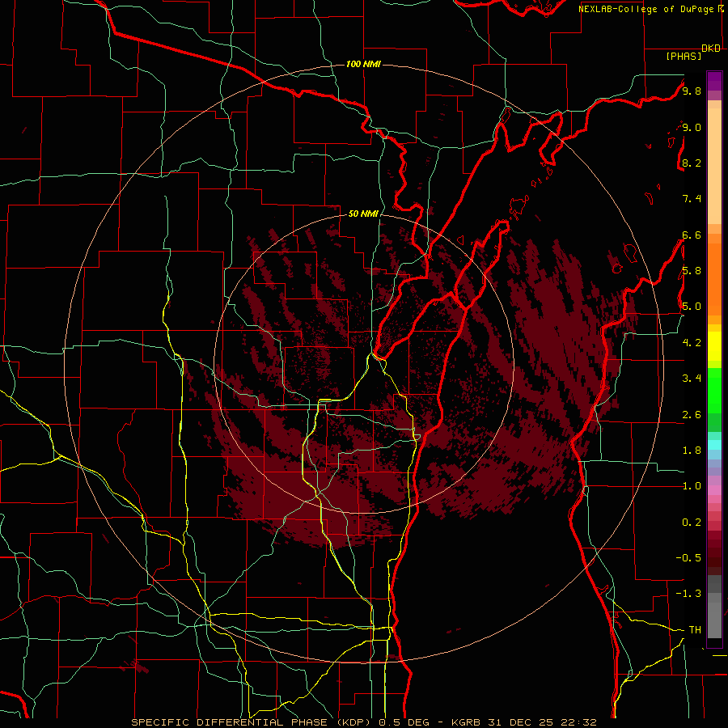Click the -1.3 legend value

[x=688, y=594]
